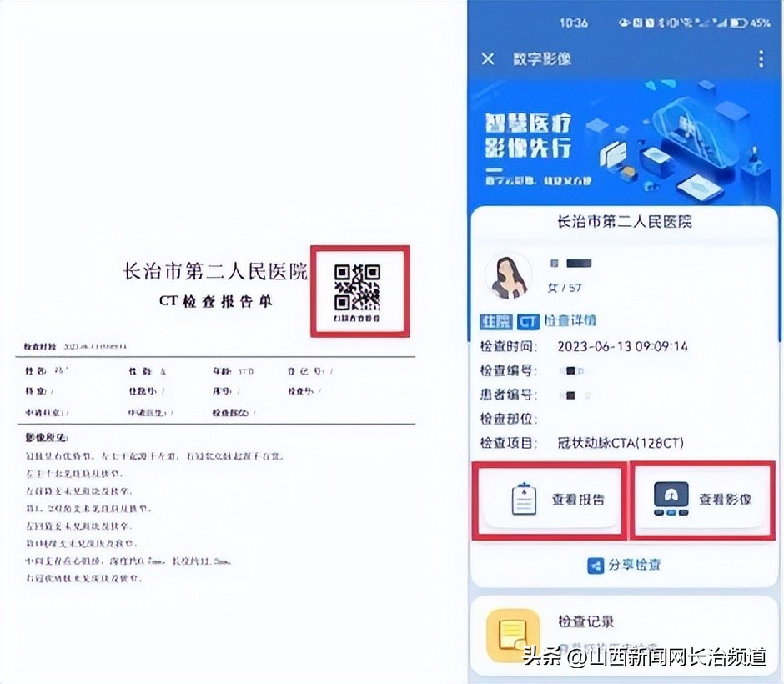Tap the clipboard icon on 查看报告
Image resolution: width=784 pixels, height=684 pixels.
pyautogui.click(x=524, y=498)
